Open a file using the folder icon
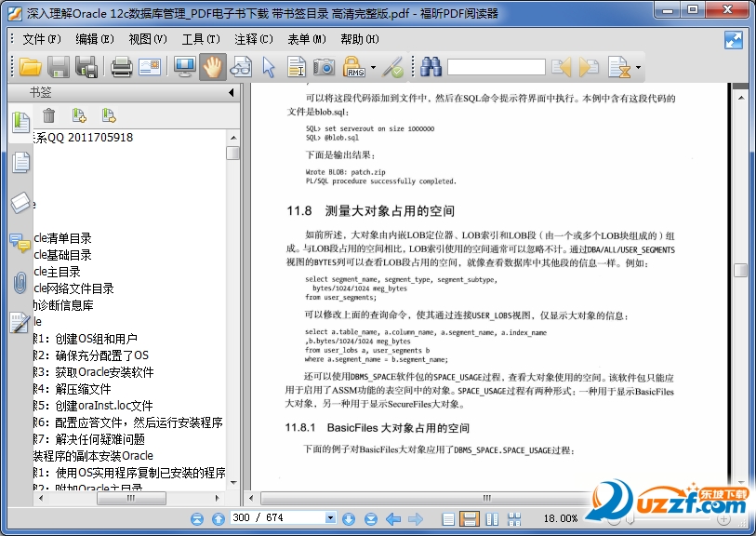This screenshot has width=756, height=536. 29,66
